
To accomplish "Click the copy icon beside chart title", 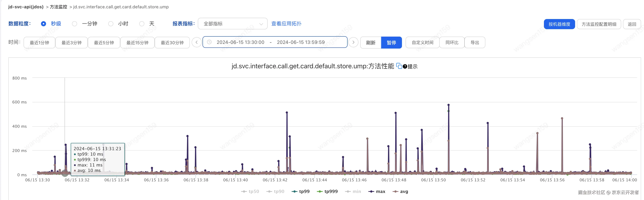I will coord(399,66).
